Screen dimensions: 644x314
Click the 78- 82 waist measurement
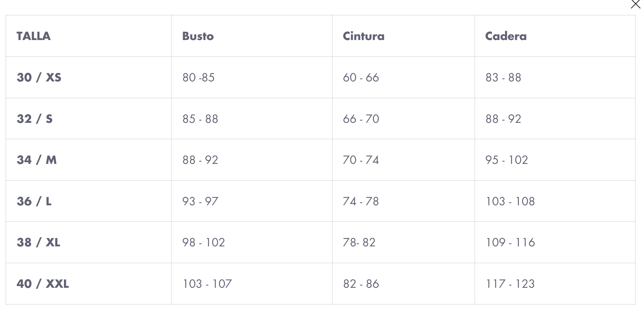[359, 242]
